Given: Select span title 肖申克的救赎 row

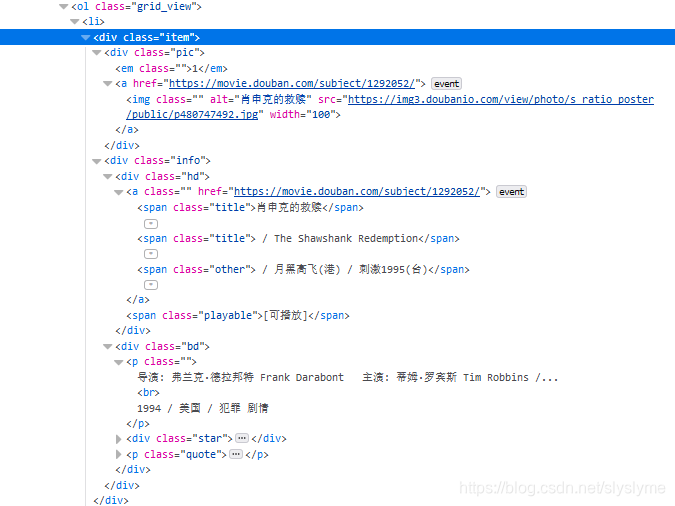Looking at the screenshot, I should [x=251, y=208].
